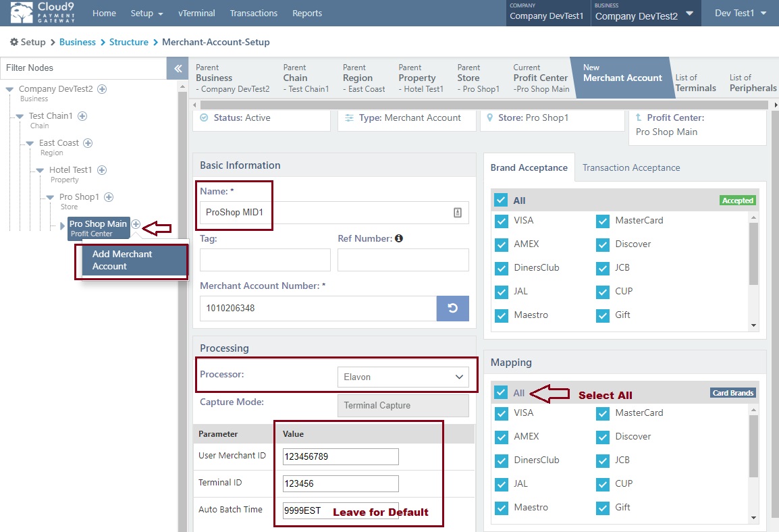Open the Reports menu
779x532 pixels.
[x=307, y=13]
